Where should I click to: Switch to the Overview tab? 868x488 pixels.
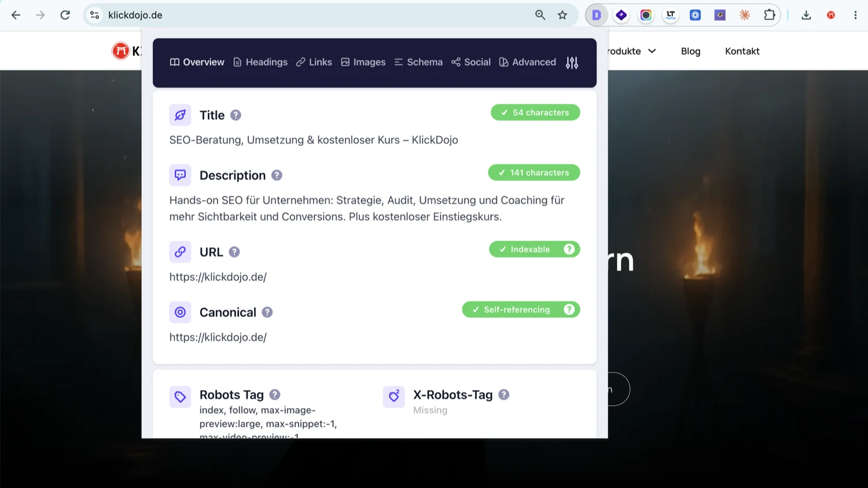(x=197, y=62)
